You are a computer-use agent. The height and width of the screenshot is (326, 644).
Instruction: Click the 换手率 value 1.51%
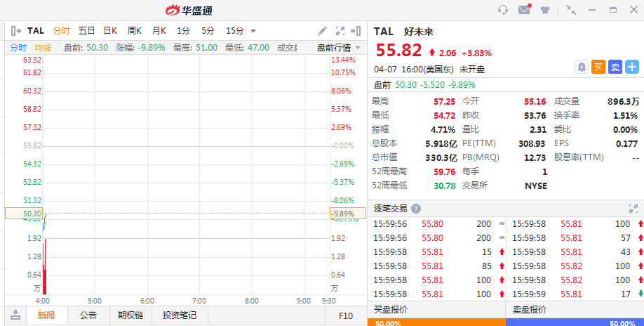[625, 116]
